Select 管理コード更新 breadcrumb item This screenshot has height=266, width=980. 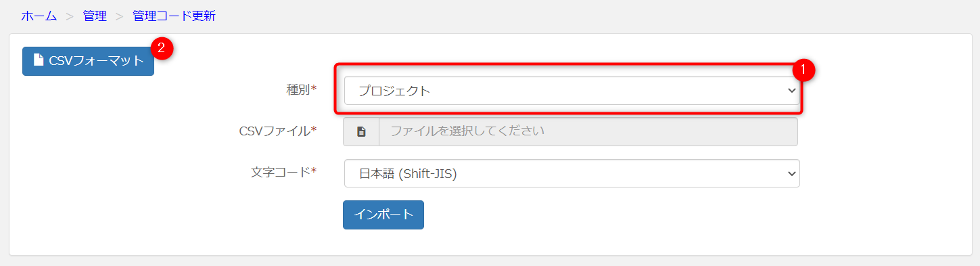(174, 16)
